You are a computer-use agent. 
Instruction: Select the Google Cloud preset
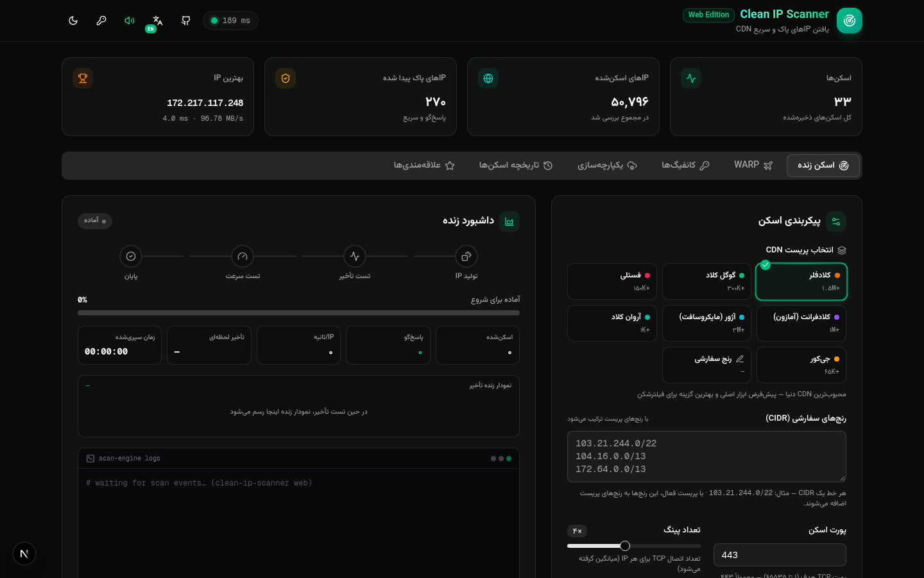click(x=706, y=281)
